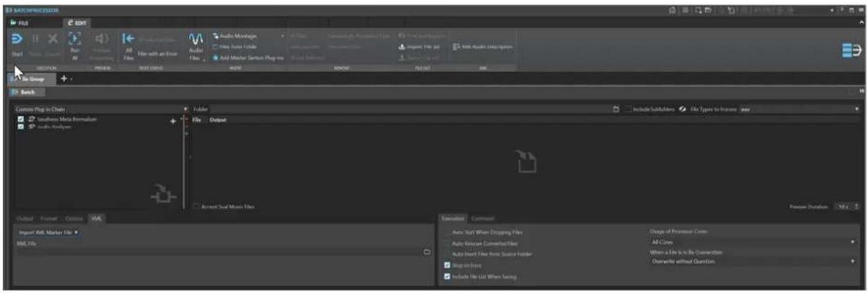Viewport: 868px width, 293px height.
Task: Switch to the FILE ribbon tab
Action: [18, 23]
